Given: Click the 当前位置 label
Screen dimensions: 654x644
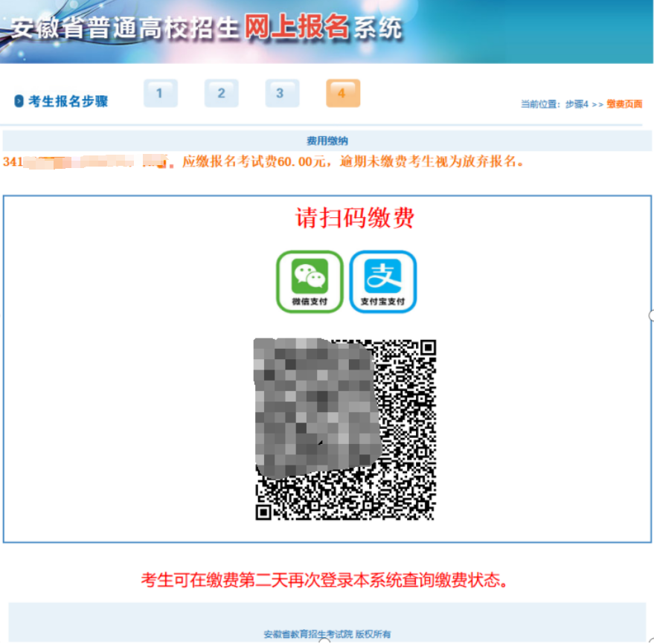Looking at the screenshot, I should click(540, 104).
